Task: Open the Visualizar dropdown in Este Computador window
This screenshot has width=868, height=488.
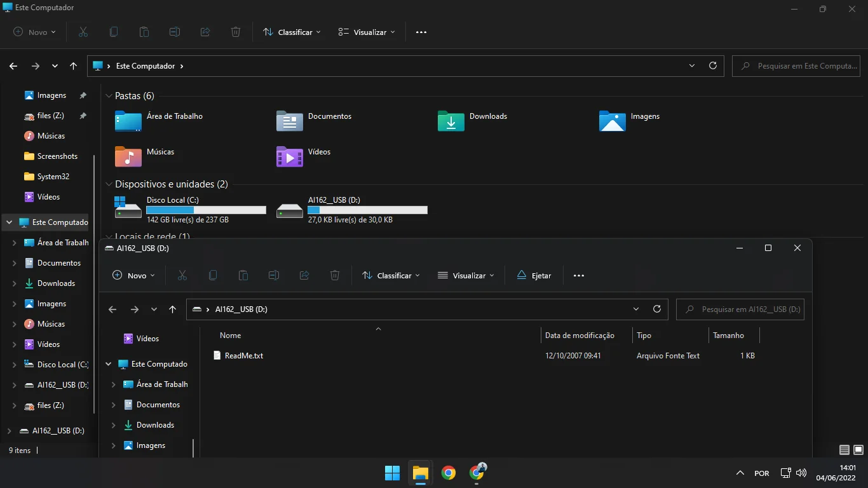Action: point(367,32)
